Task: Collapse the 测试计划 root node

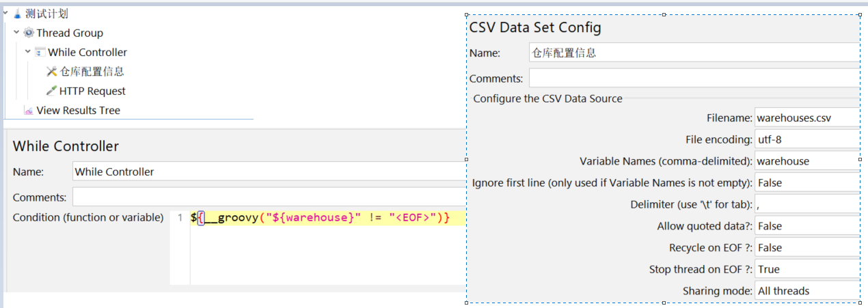Action: point(5,12)
